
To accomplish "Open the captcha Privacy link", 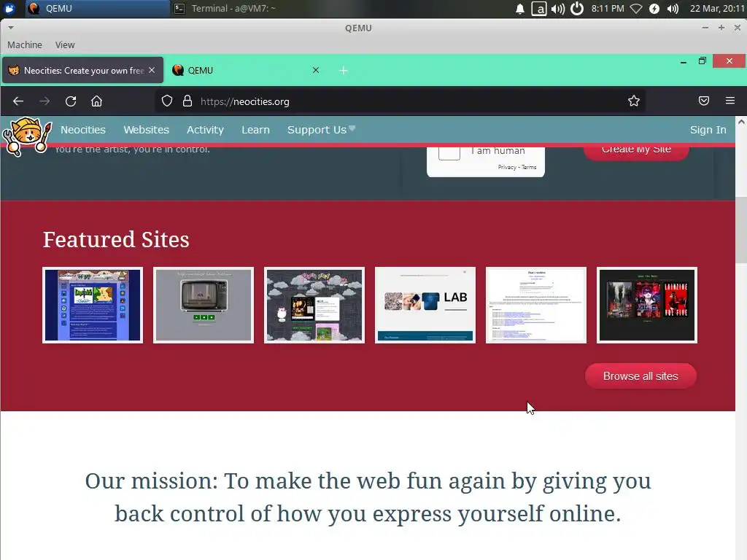I will 507,167.
